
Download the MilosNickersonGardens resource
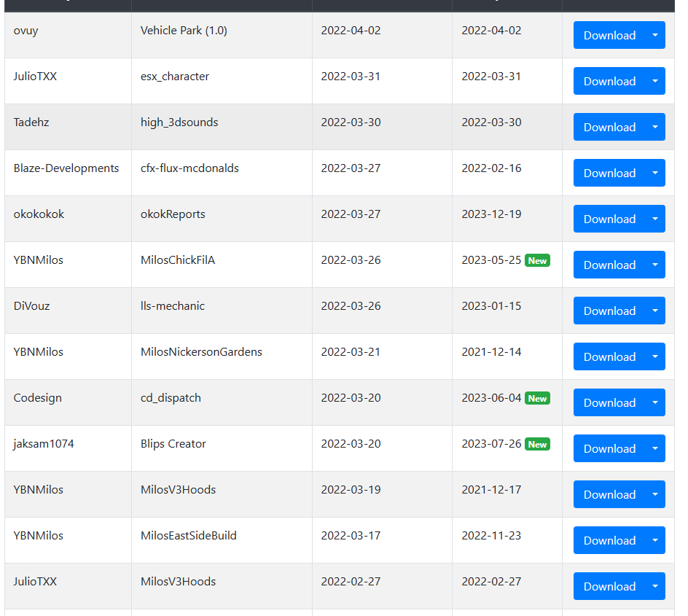click(609, 356)
